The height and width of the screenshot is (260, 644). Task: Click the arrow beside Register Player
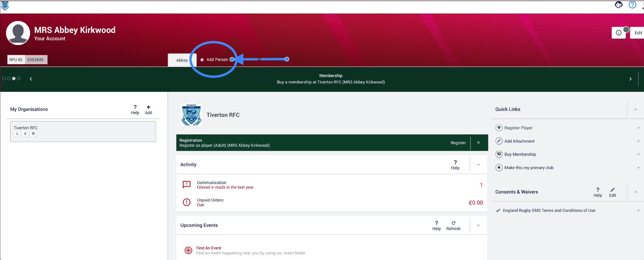(638, 128)
